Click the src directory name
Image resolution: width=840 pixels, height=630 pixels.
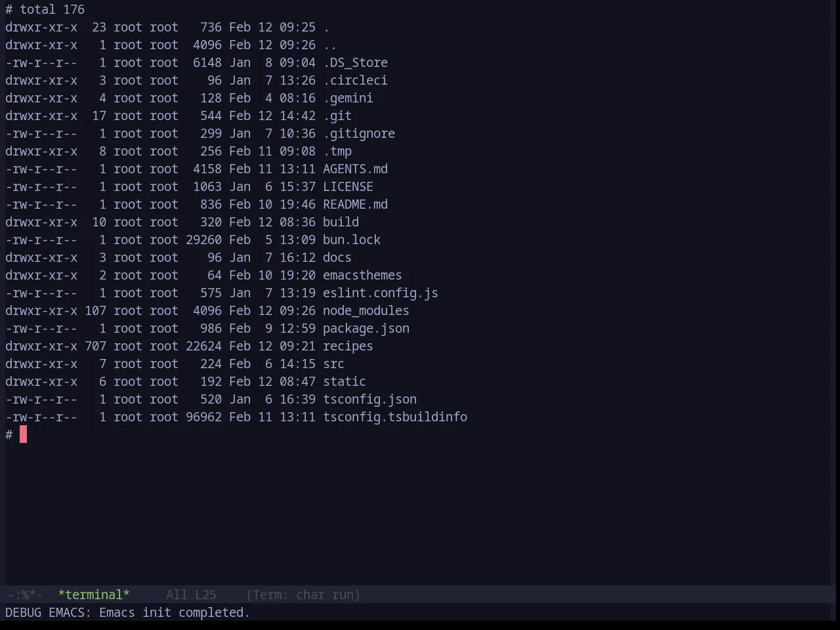(333, 364)
